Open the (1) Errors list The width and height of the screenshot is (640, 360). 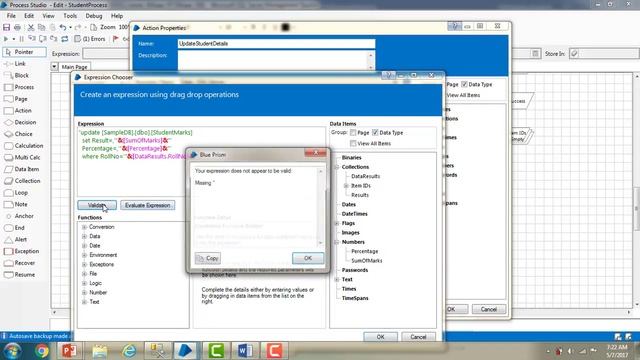pos(90,39)
